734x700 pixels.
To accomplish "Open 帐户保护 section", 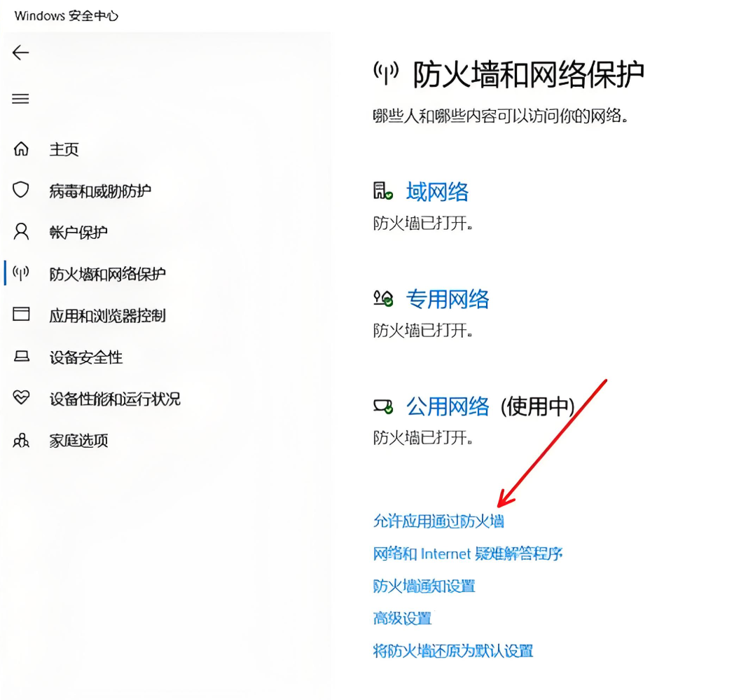I will click(78, 232).
